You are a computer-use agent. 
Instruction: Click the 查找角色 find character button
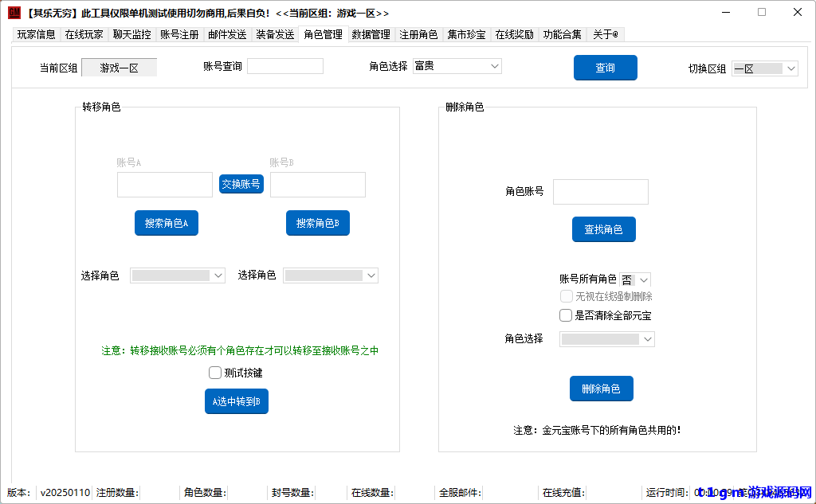point(603,229)
